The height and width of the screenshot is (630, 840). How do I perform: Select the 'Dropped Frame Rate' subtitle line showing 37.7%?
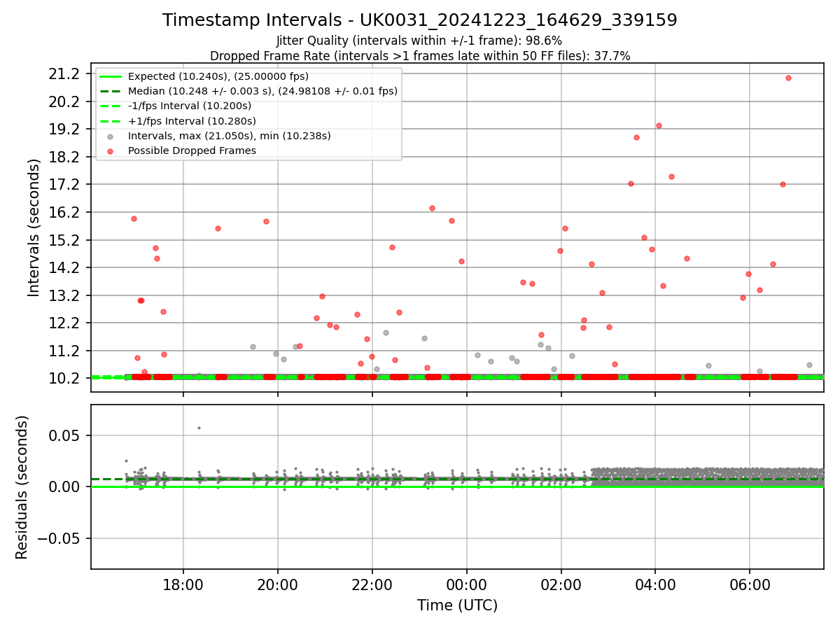pos(420,56)
